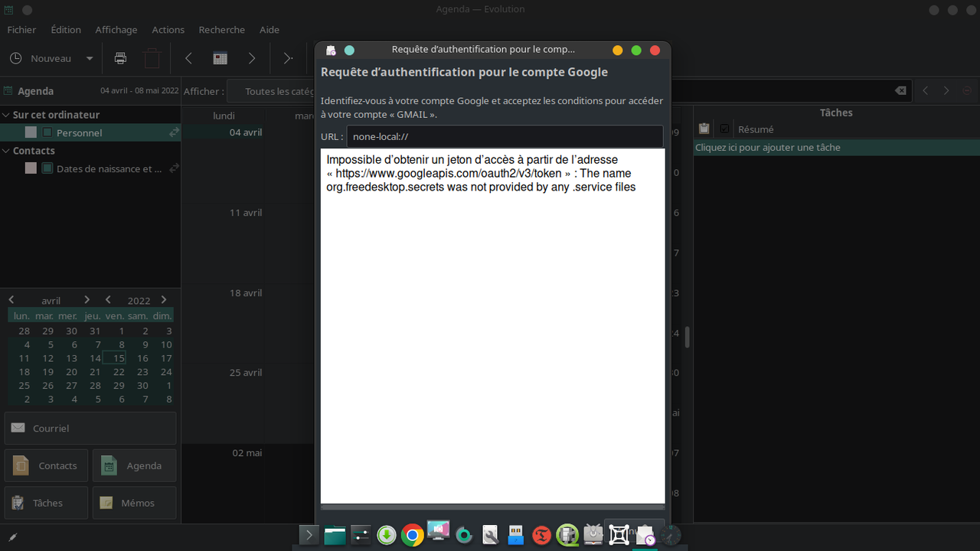Open the green download app in dock

point(387,535)
